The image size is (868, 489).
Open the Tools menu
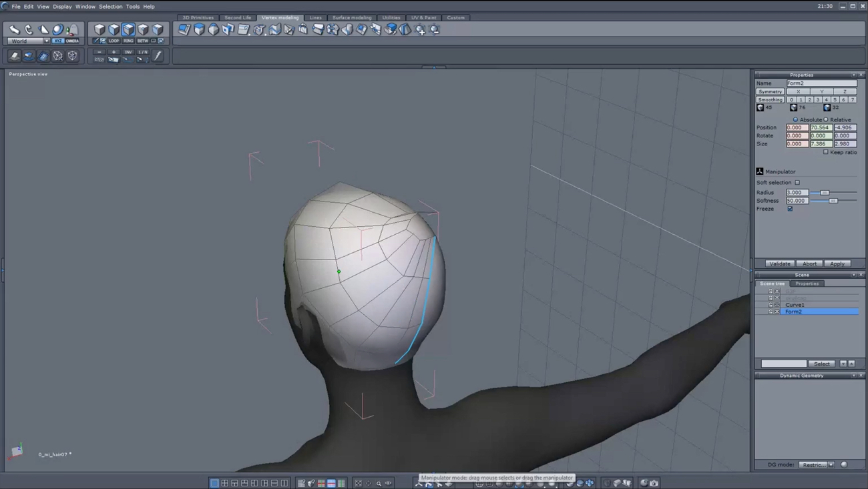pyautogui.click(x=133, y=6)
